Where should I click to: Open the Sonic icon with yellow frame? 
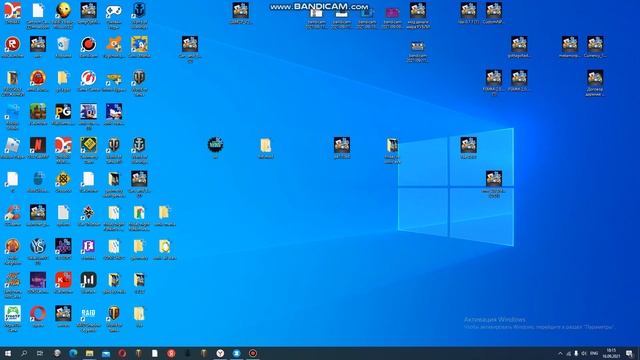pyautogui.click(x=139, y=44)
